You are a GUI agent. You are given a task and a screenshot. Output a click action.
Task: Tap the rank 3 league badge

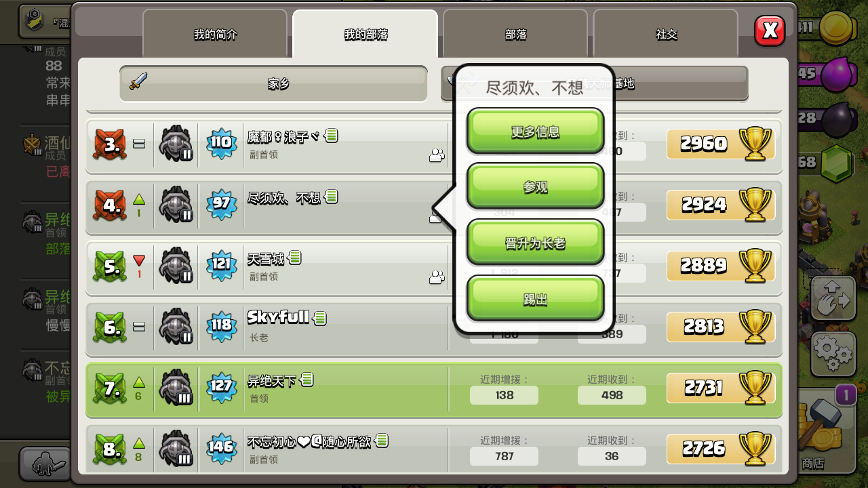[x=110, y=144]
